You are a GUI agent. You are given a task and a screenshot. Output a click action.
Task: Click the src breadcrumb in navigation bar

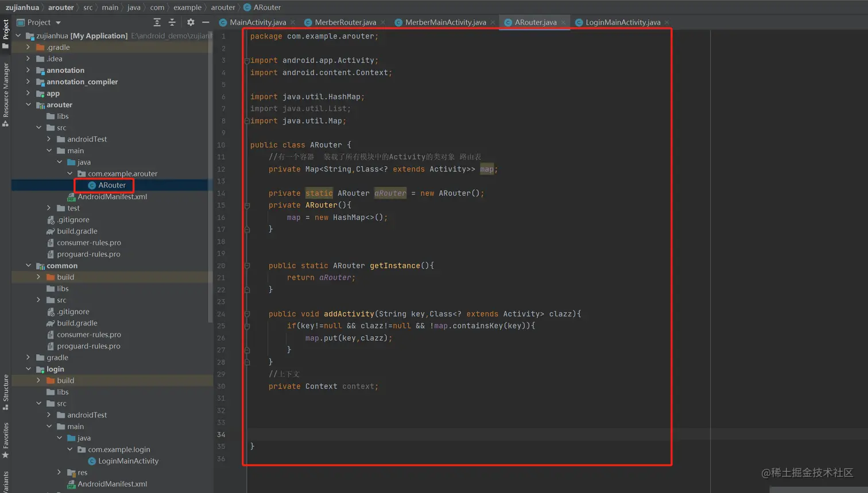[88, 7]
